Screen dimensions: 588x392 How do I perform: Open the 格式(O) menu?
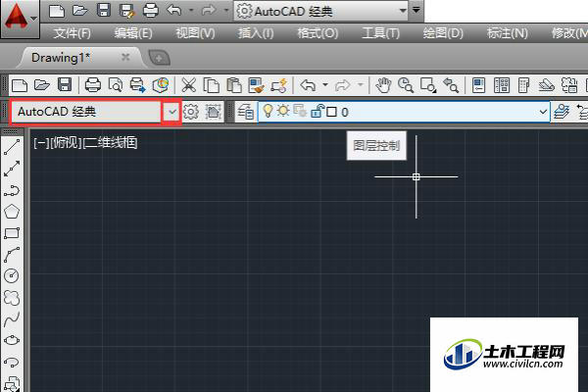click(318, 33)
